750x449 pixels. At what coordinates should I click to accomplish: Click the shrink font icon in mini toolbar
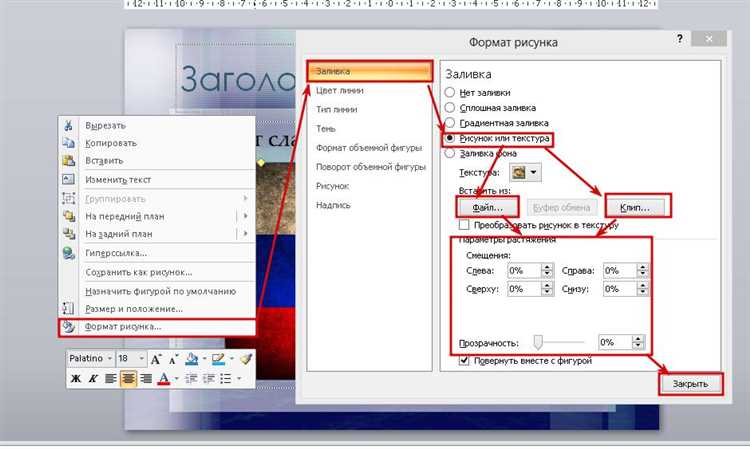173,359
